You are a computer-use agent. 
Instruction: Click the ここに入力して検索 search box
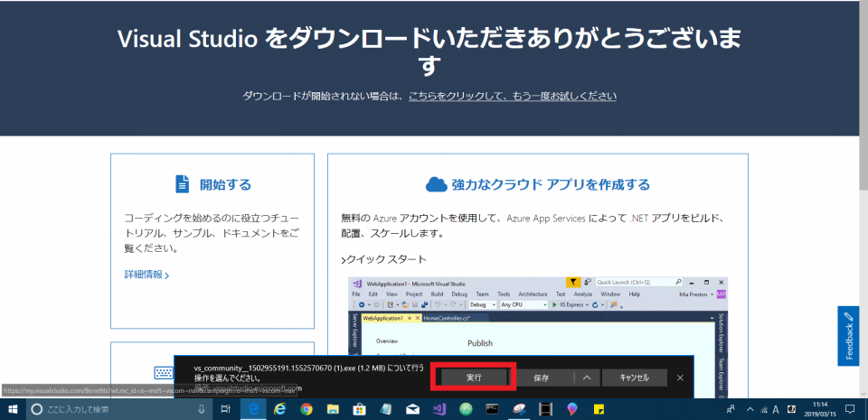119,409
